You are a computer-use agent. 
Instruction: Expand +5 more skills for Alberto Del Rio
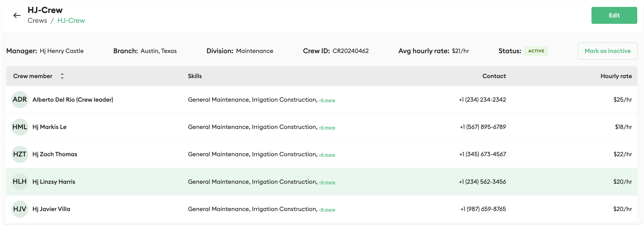(327, 100)
